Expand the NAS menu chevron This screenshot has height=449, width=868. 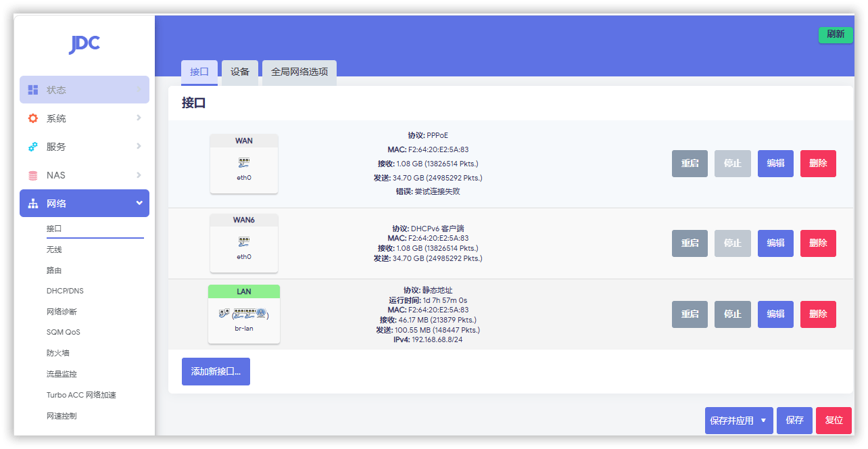tap(139, 174)
